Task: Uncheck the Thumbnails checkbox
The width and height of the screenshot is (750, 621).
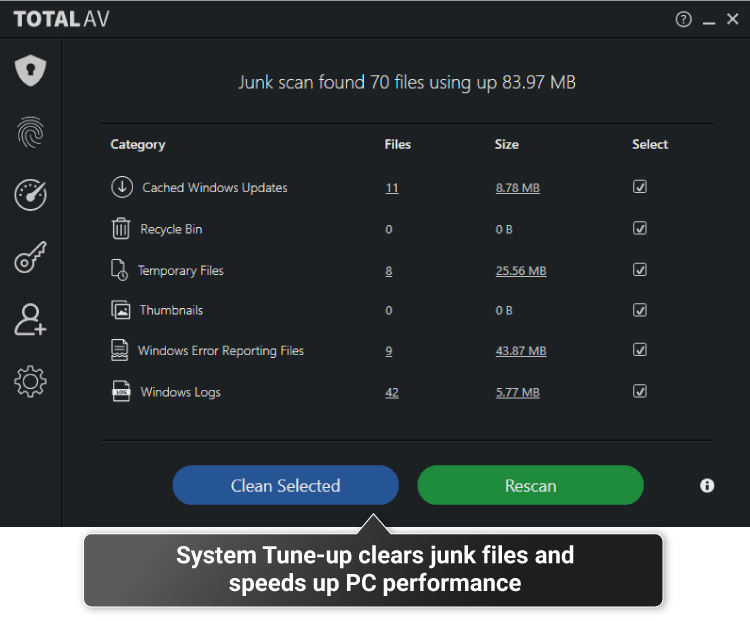Action: [640, 310]
